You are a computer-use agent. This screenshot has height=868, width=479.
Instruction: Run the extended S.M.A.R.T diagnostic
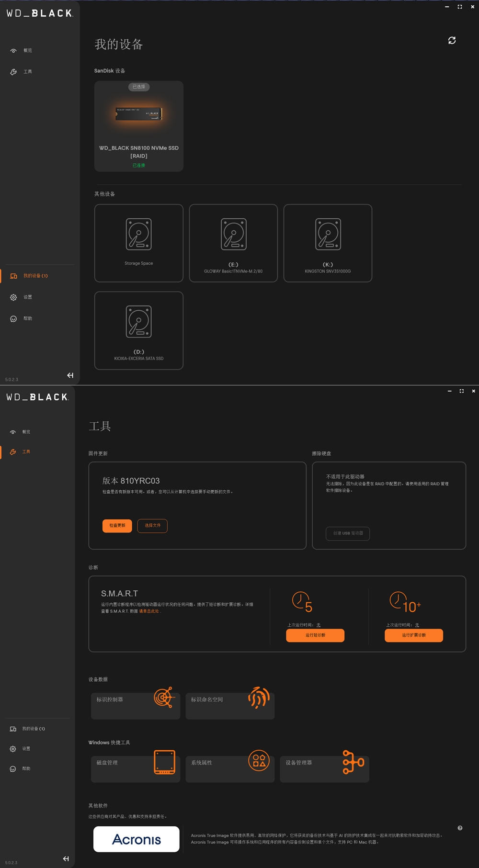click(414, 635)
